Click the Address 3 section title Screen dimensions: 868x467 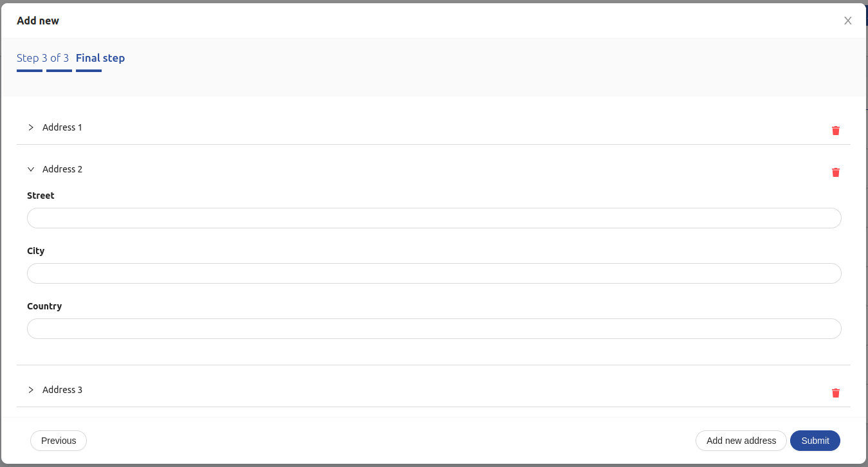[62, 390]
